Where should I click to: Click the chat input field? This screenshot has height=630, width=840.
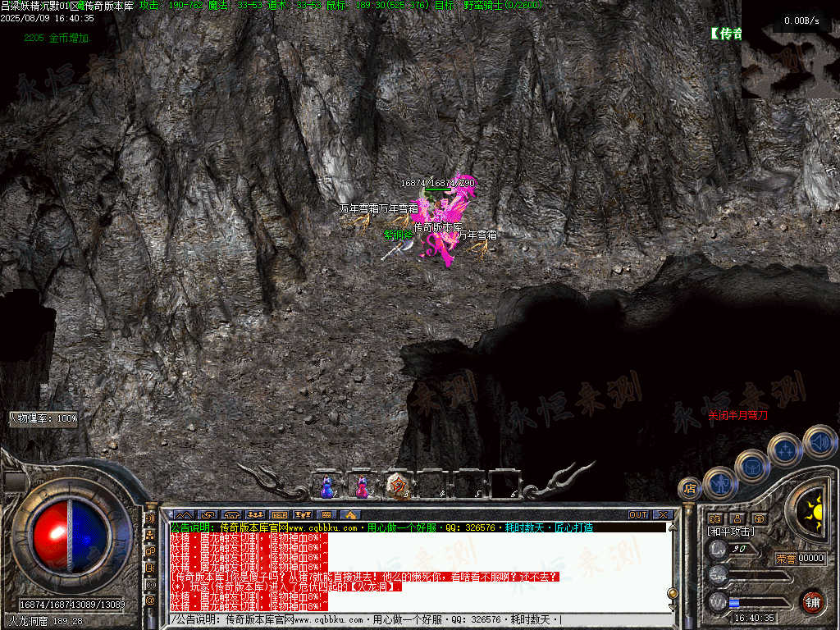click(x=421, y=620)
